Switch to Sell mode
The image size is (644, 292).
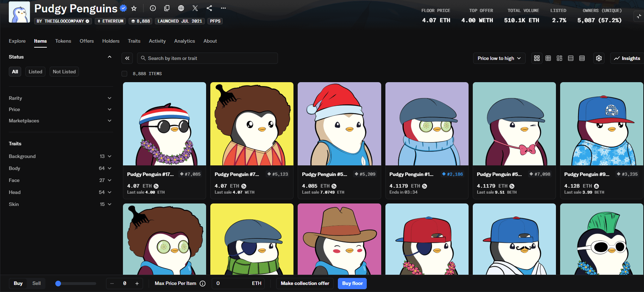[36, 284]
